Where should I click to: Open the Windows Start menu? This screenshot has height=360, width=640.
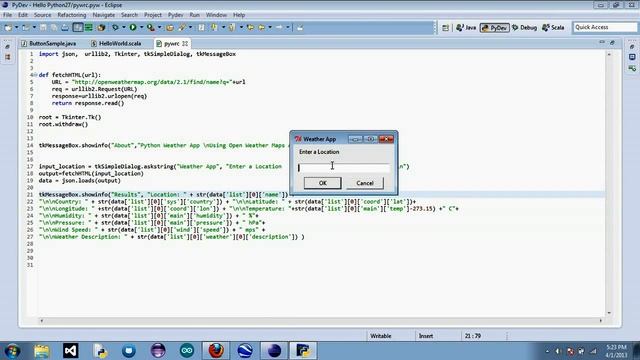[12, 351]
